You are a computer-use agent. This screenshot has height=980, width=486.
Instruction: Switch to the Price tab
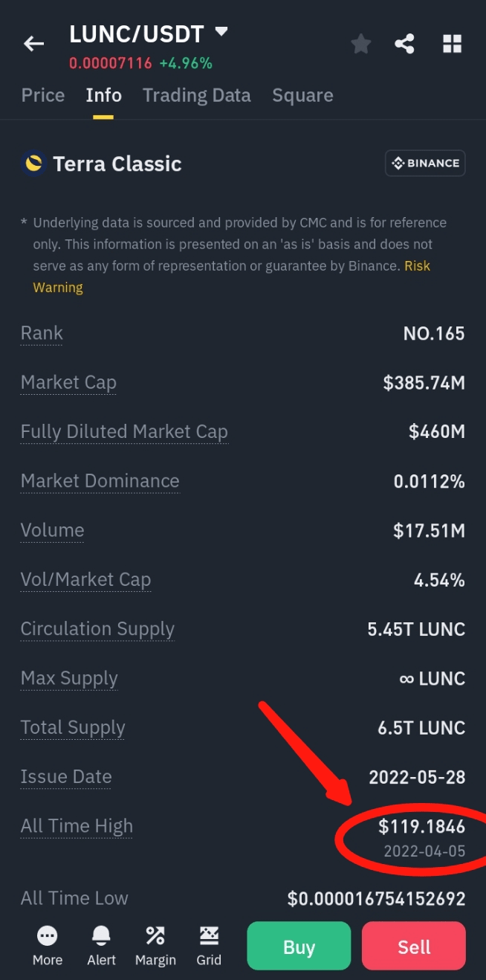(x=43, y=95)
